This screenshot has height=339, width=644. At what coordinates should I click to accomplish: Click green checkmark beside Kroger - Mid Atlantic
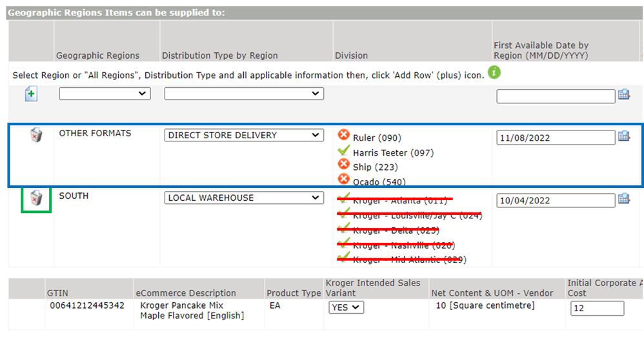coord(344,257)
